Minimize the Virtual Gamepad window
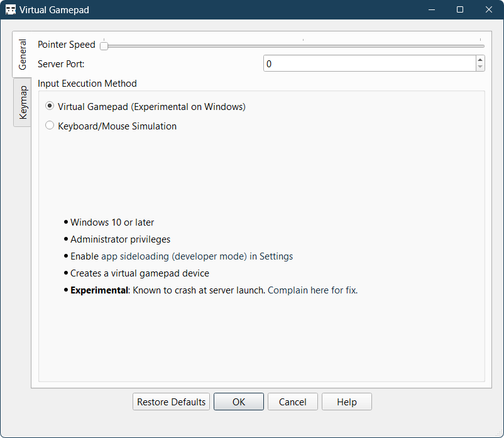Screen dimensions: 504x438 coord(432,10)
